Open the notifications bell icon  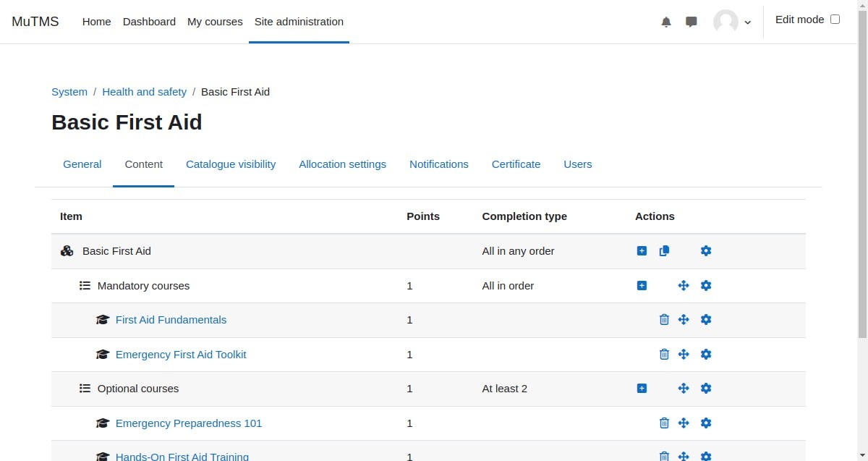pyautogui.click(x=666, y=22)
